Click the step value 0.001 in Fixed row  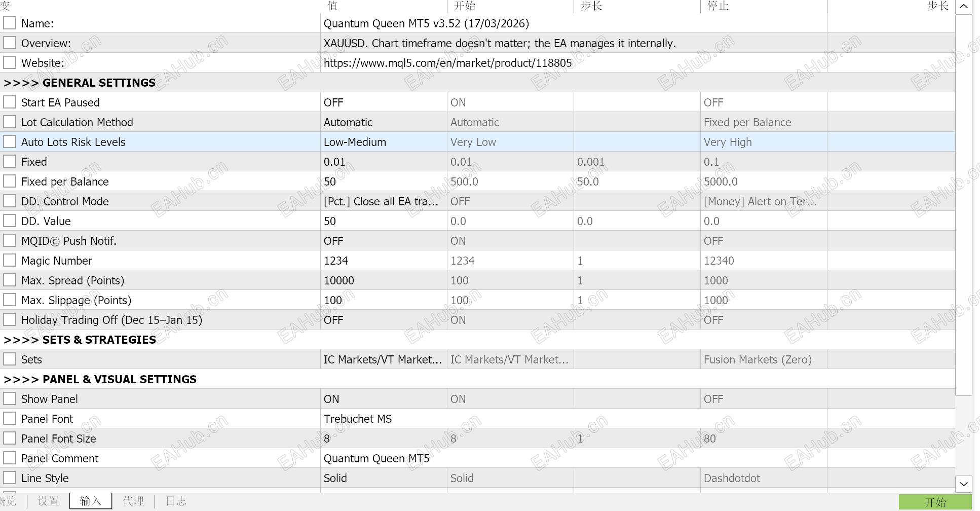[591, 162]
